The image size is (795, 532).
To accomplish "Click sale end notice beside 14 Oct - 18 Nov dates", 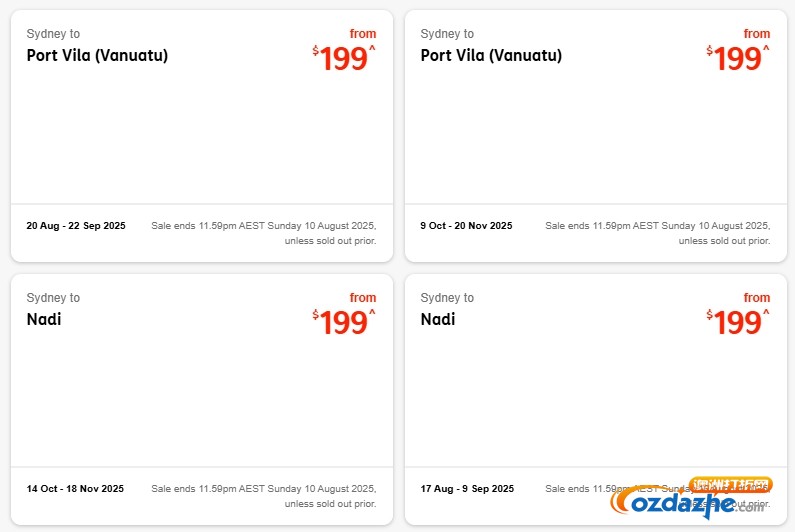I will [x=264, y=496].
